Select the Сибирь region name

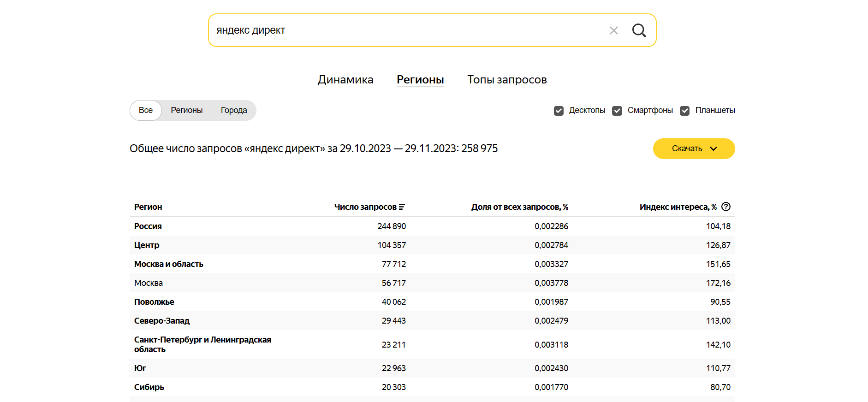149,387
